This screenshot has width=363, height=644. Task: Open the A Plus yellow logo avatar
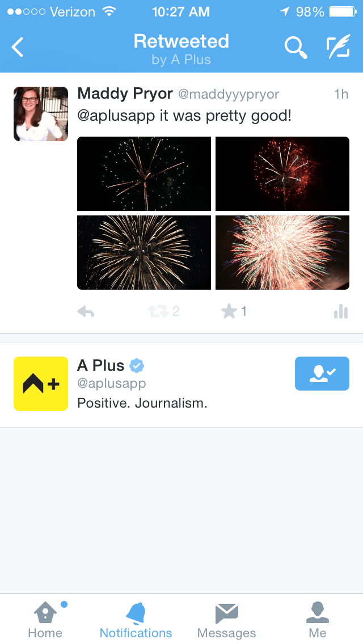(41, 384)
